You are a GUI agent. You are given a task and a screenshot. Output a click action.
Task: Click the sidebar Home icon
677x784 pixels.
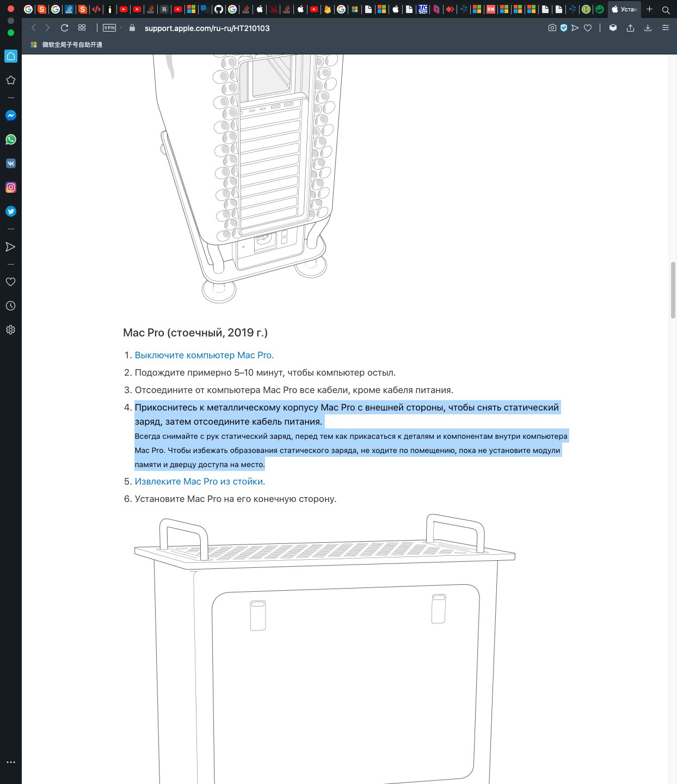point(11,56)
